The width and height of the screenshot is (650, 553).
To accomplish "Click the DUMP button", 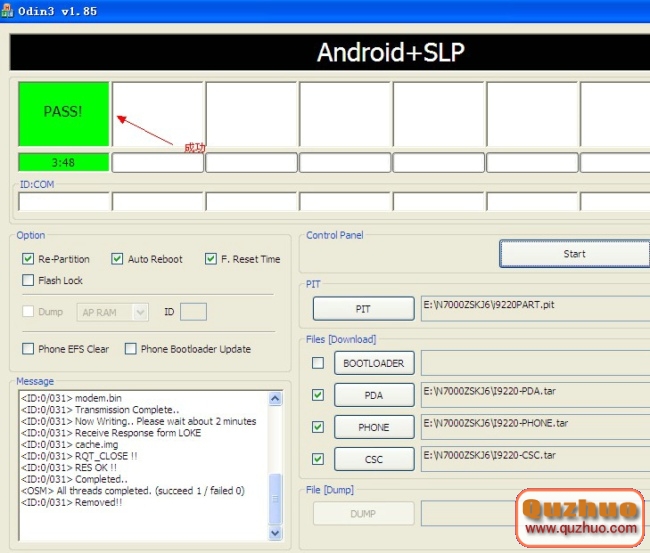I will pyautogui.click(x=364, y=514).
